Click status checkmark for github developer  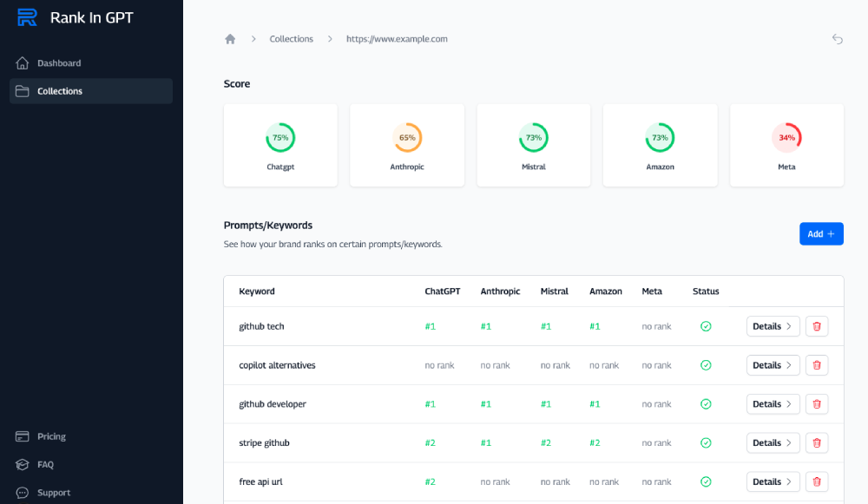click(x=706, y=404)
